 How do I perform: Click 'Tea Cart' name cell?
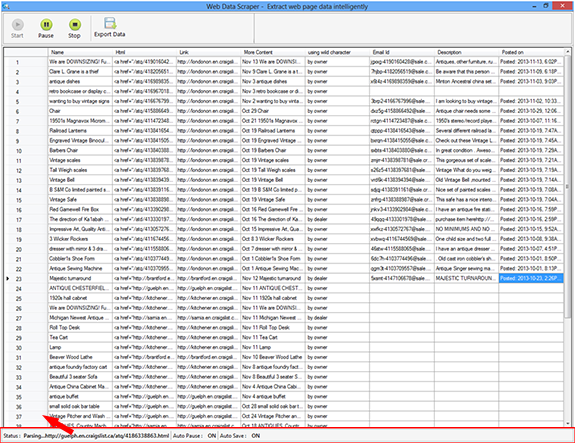pyautogui.click(x=80, y=337)
